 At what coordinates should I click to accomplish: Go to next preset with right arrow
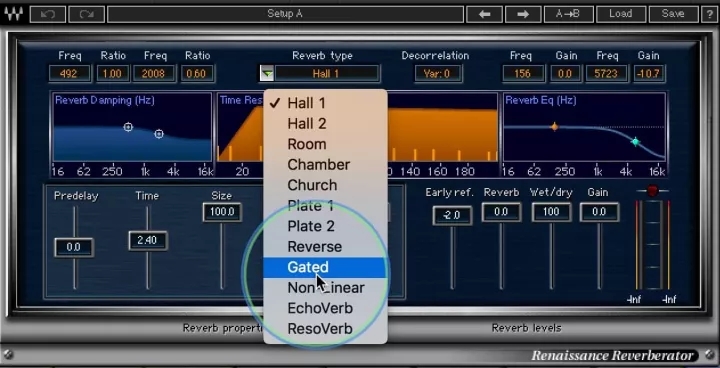click(523, 14)
